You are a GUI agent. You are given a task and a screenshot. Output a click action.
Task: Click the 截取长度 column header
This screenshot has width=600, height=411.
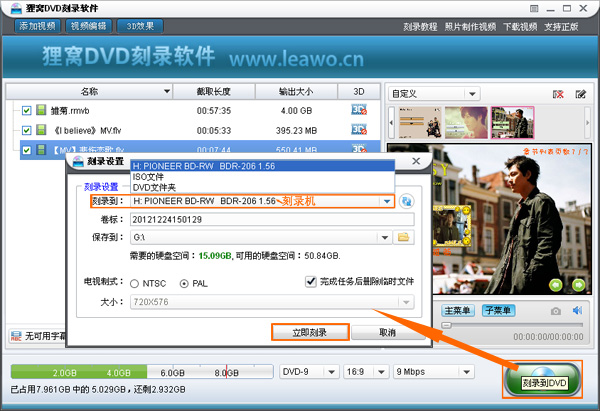pyautogui.click(x=214, y=92)
